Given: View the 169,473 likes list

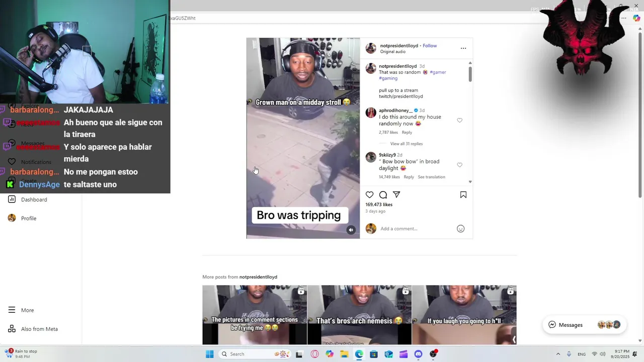Looking at the screenshot, I should pyautogui.click(x=379, y=205).
